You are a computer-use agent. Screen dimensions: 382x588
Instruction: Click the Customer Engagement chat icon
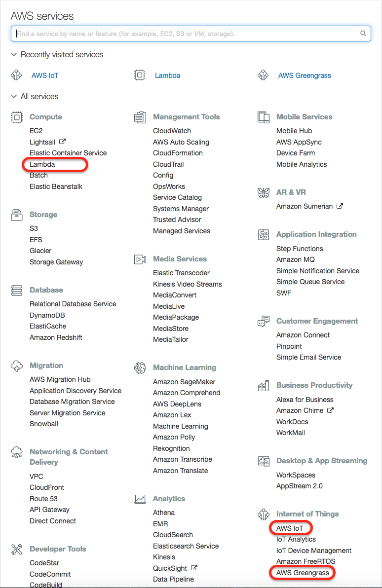264,322
